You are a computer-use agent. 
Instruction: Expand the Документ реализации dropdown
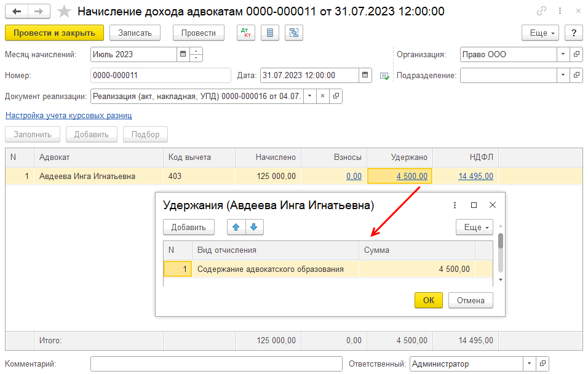[x=309, y=96]
